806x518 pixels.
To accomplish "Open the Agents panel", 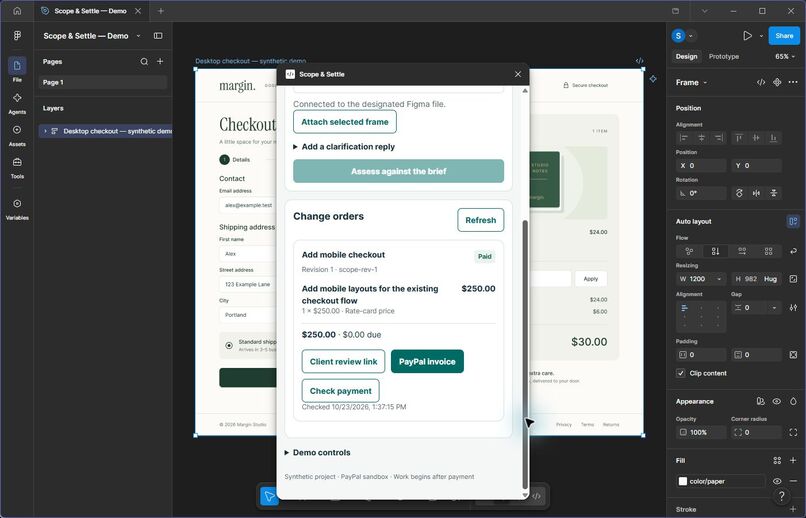I will [17, 98].
